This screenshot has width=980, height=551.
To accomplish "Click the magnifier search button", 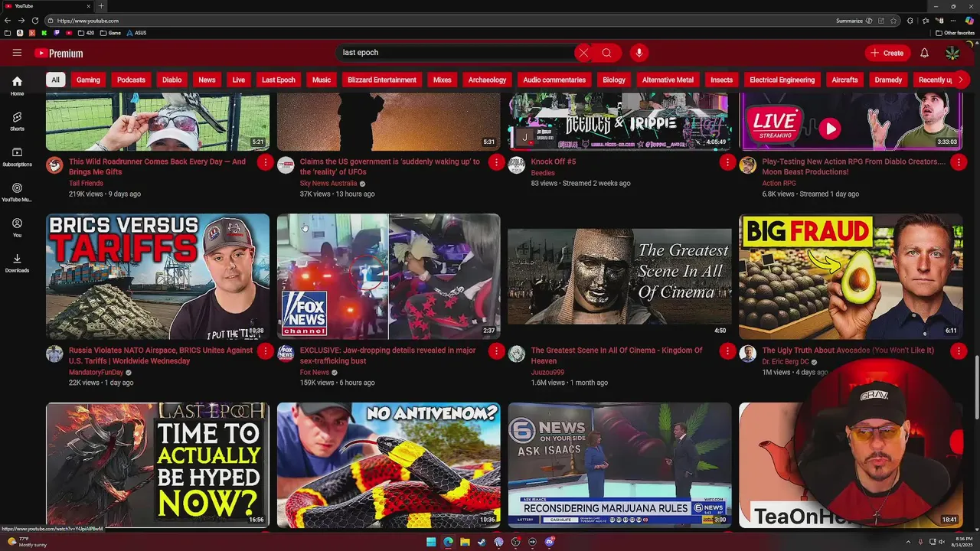I will pos(606,53).
